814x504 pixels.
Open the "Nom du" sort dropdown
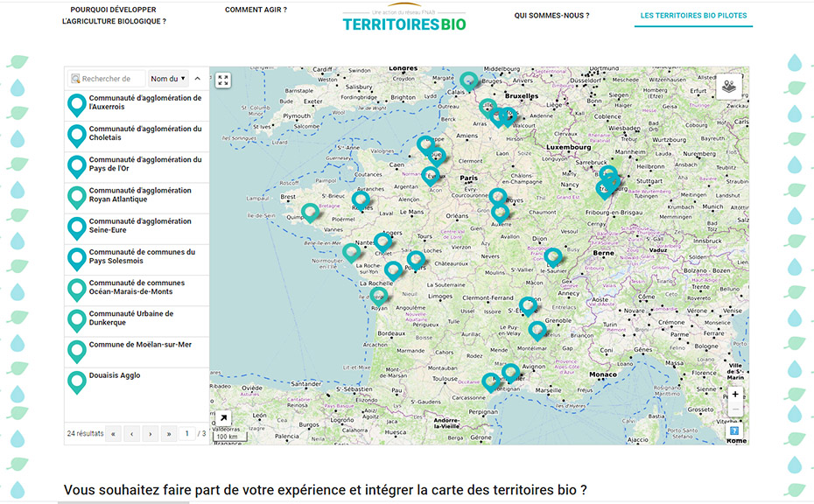tap(168, 79)
